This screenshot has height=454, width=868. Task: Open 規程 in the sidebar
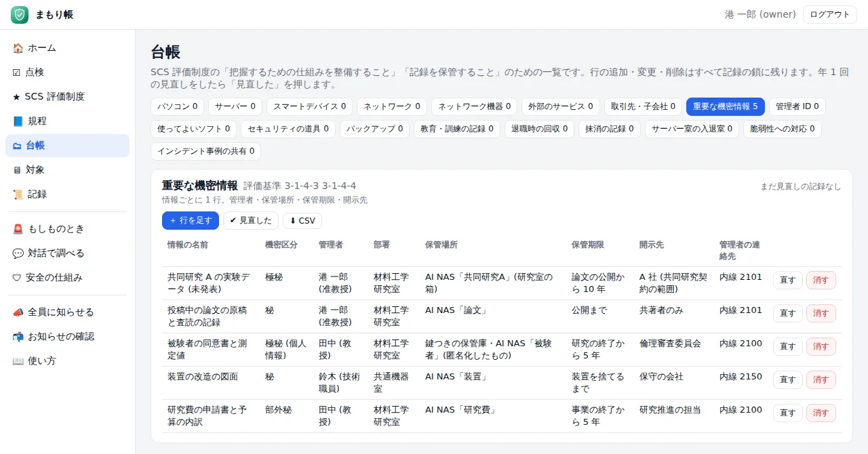coord(67,121)
